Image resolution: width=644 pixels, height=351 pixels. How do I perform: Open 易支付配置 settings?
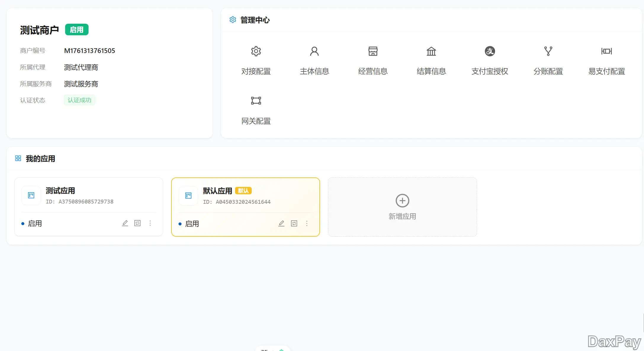(x=606, y=60)
